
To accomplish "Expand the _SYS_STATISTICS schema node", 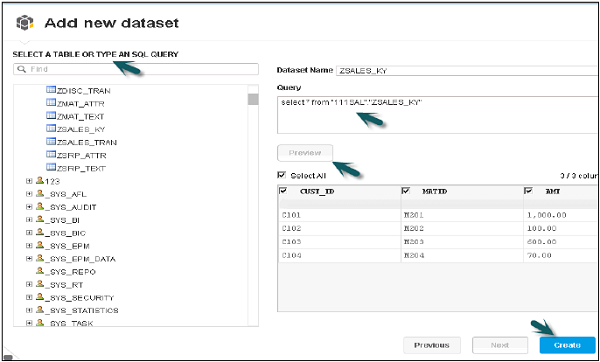I will click(x=29, y=310).
